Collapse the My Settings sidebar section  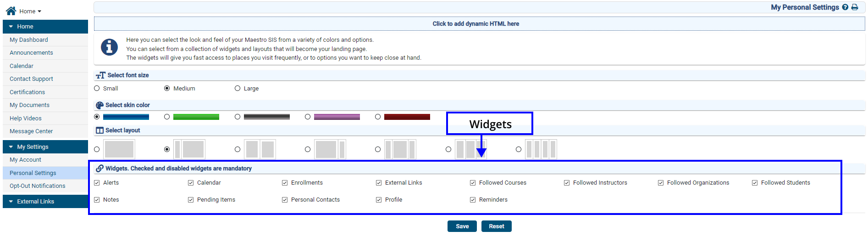[11, 147]
